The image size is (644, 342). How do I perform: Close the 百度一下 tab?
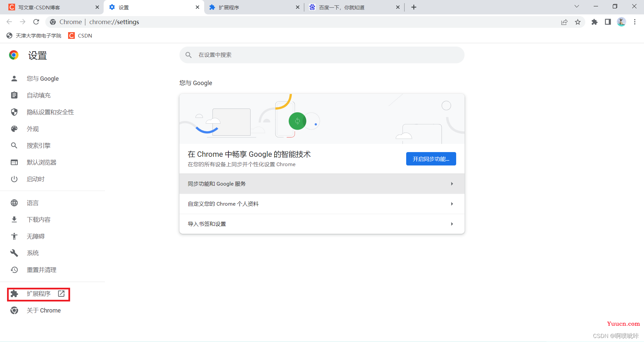point(398,7)
